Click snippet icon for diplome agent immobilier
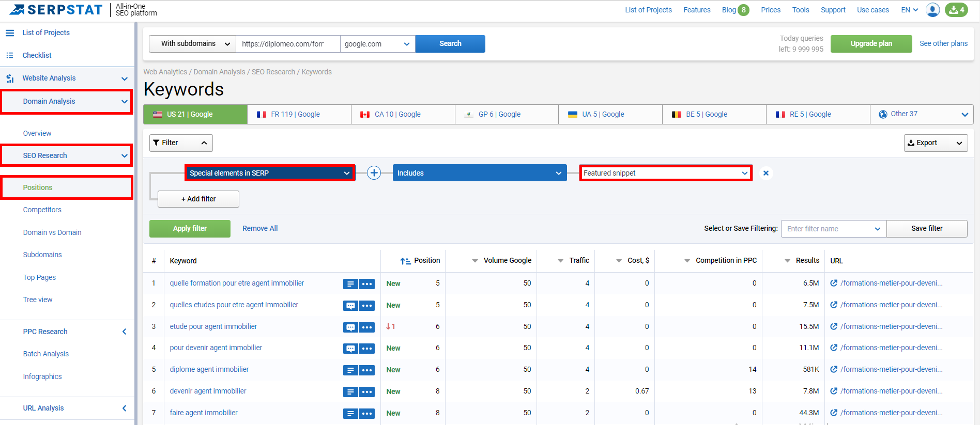Image resolution: width=980 pixels, height=425 pixels. pyautogui.click(x=350, y=370)
